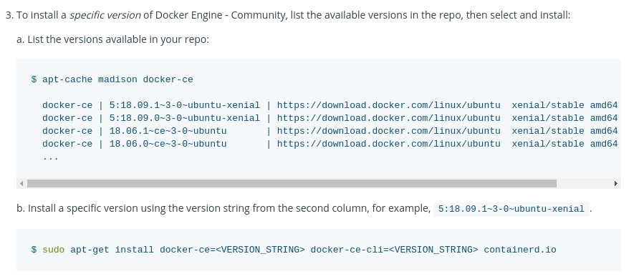Click the 18.06.1~ce~3-0~ubuntu version string
This screenshot has width=644, height=279.
[168, 132]
